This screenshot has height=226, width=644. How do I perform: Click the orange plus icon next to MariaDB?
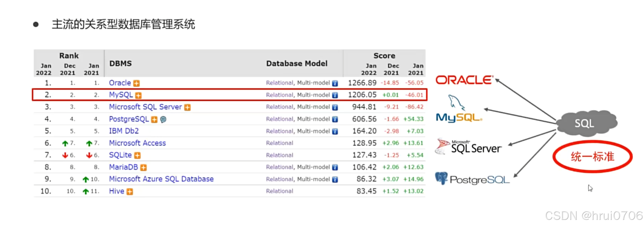[x=143, y=167]
